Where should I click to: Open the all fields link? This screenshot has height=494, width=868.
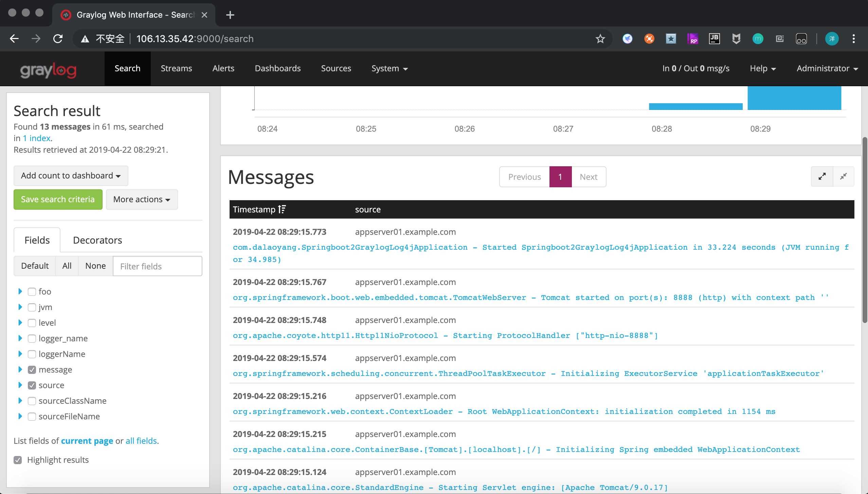(x=141, y=441)
